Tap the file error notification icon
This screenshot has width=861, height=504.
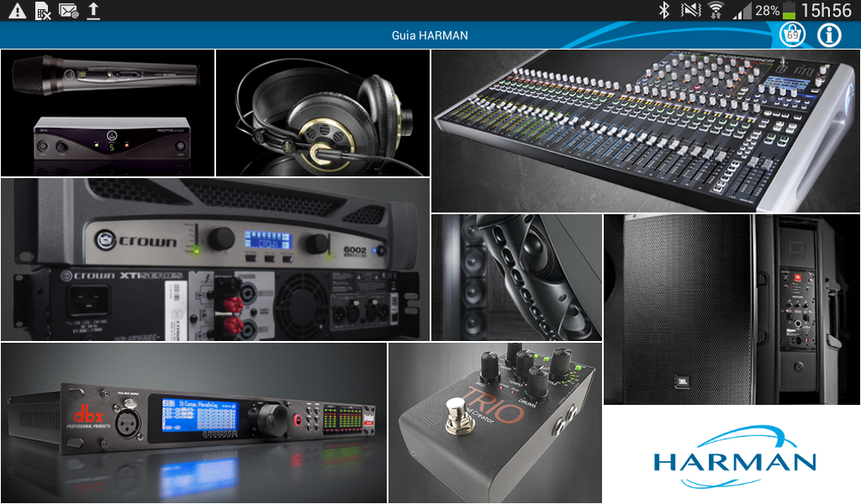click(43, 10)
